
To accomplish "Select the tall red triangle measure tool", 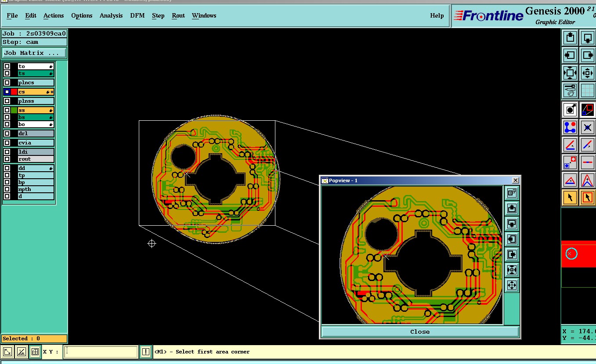I will (x=588, y=180).
